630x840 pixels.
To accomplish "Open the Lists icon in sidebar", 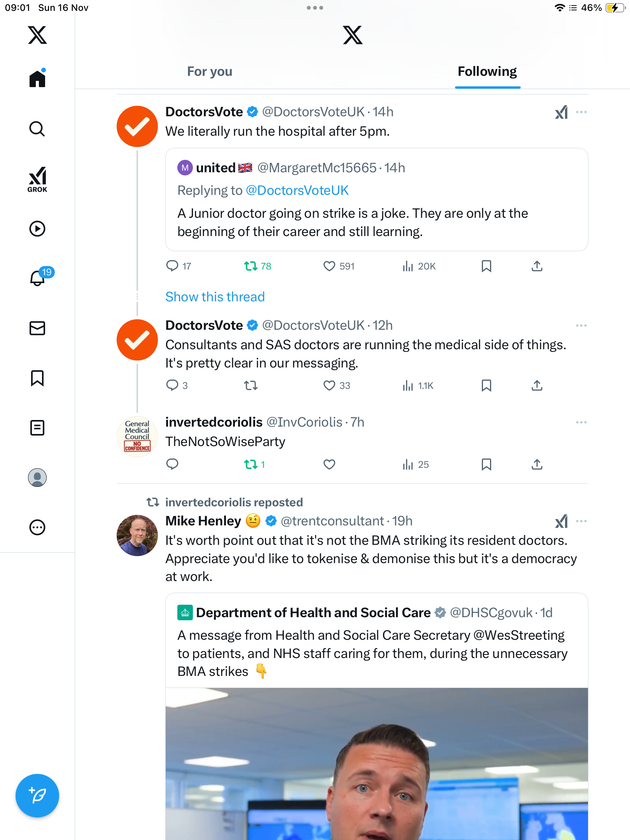I will coord(37,428).
